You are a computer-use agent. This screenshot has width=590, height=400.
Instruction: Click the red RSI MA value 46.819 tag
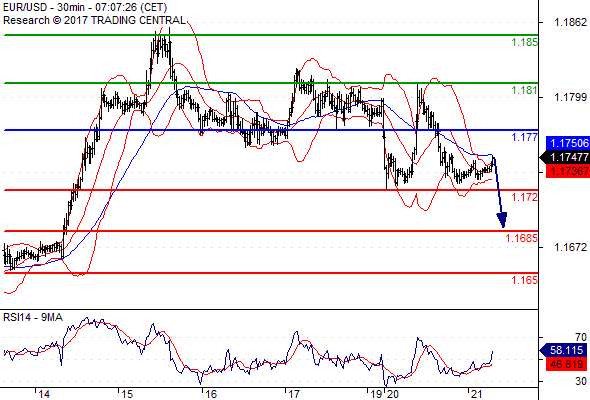(566, 364)
